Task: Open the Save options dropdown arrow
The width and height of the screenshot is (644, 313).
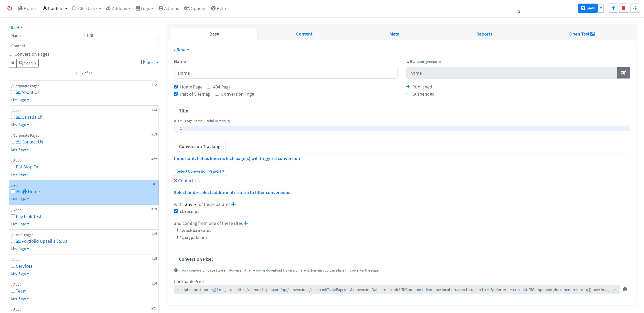Action: (x=601, y=8)
